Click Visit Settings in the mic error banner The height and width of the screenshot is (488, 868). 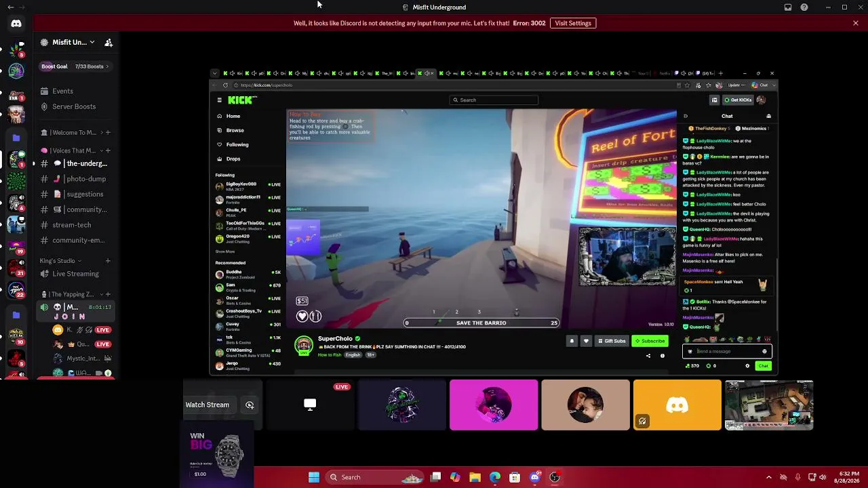point(573,23)
